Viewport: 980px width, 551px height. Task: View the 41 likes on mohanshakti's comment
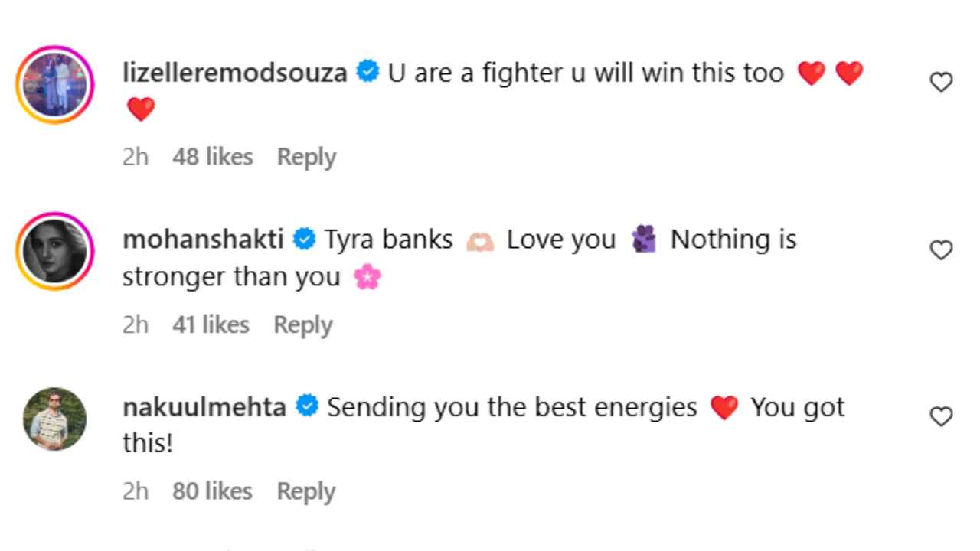[211, 324]
